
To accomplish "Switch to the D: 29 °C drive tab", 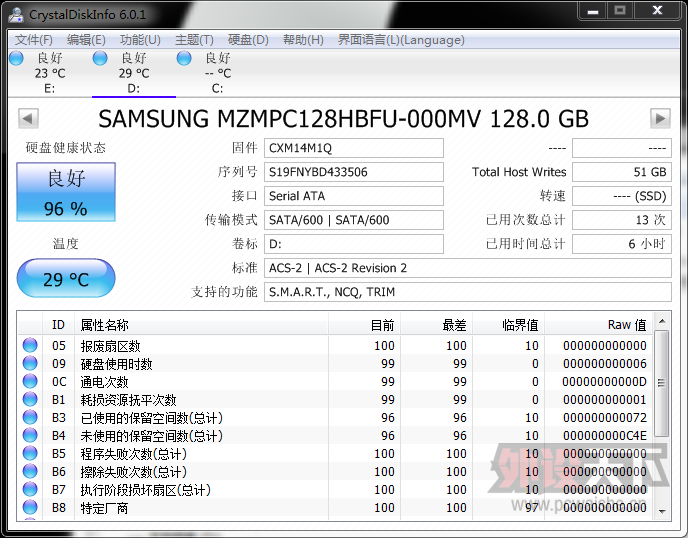I will 134,73.
